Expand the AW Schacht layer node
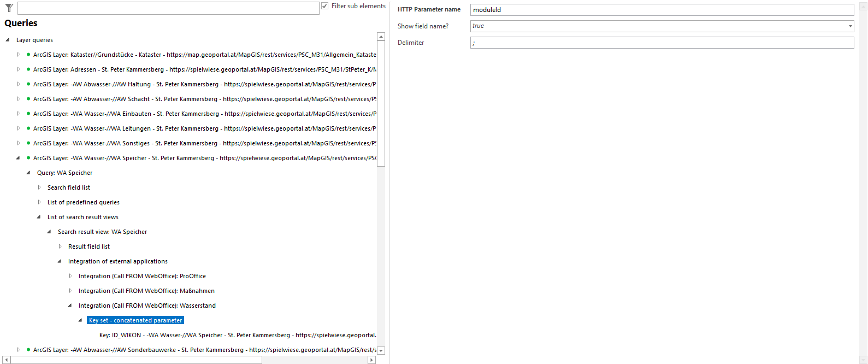 [19, 99]
